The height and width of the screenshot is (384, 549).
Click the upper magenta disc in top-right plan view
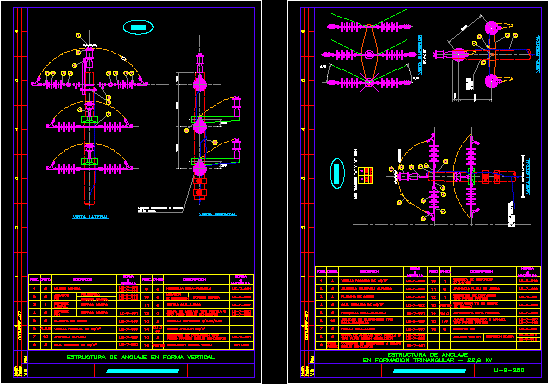pyautogui.click(x=492, y=28)
